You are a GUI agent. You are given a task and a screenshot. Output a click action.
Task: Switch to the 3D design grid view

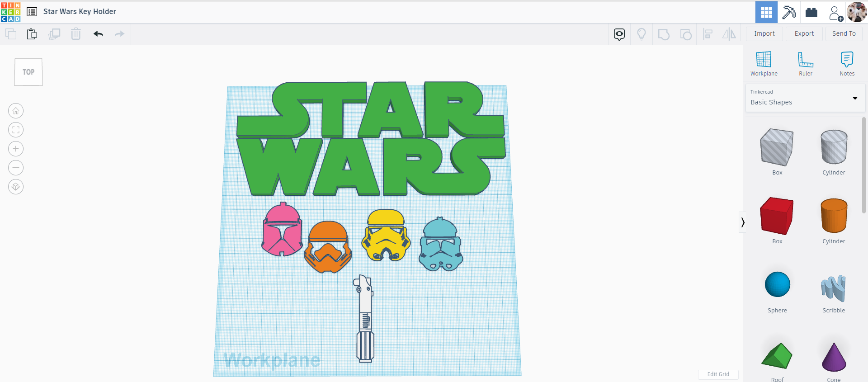coord(766,12)
